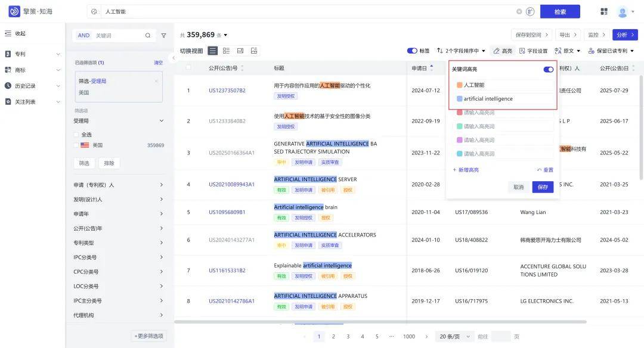Click the 高亮 highlight icon in the toolbar
The width and height of the screenshot is (644, 348).
[498, 51]
